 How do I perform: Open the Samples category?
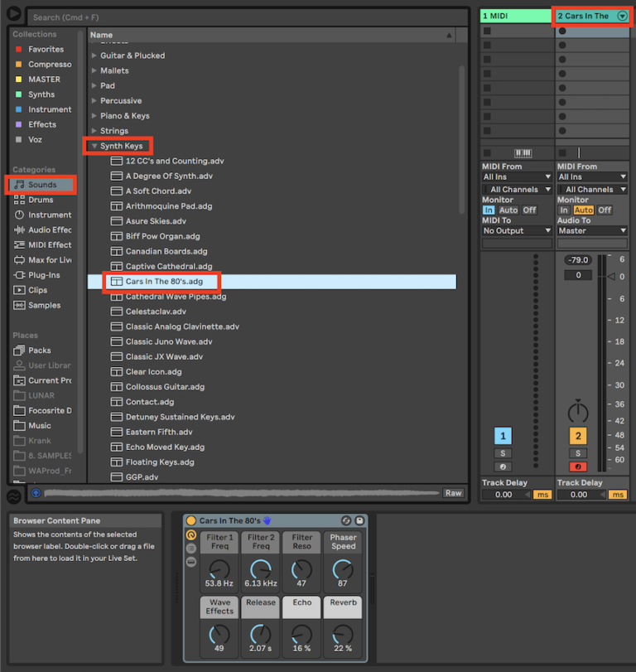tap(37, 305)
